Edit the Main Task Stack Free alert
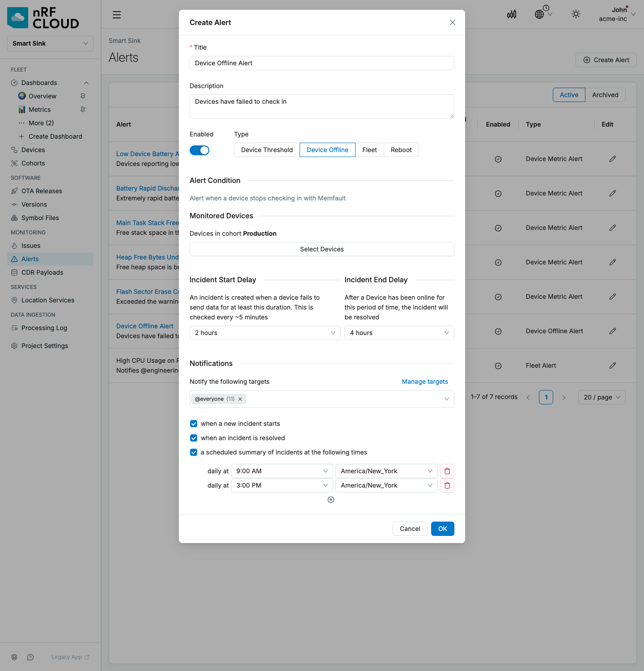644x671 pixels. pyautogui.click(x=613, y=228)
